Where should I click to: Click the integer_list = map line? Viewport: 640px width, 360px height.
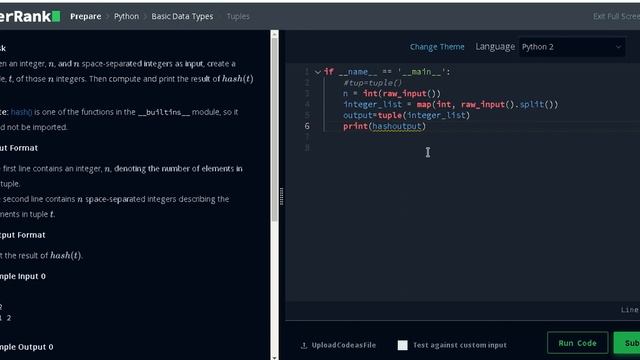451,104
